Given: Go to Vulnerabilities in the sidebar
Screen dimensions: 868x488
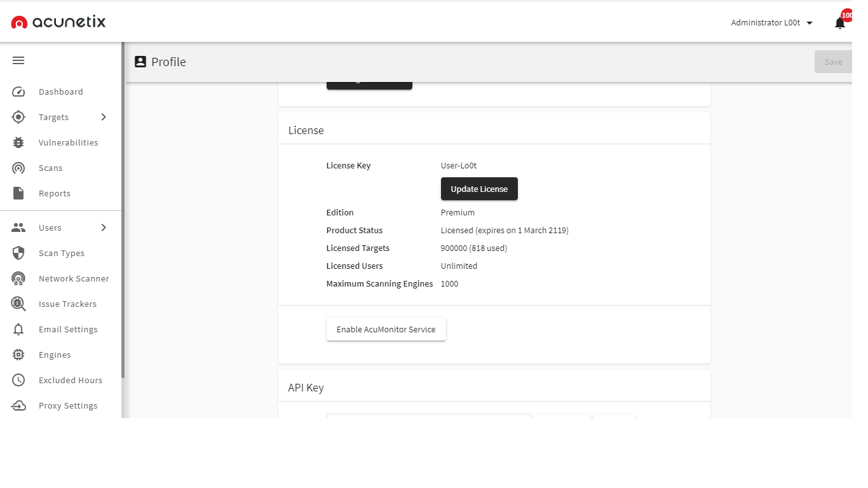Looking at the screenshot, I should point(69,142).
